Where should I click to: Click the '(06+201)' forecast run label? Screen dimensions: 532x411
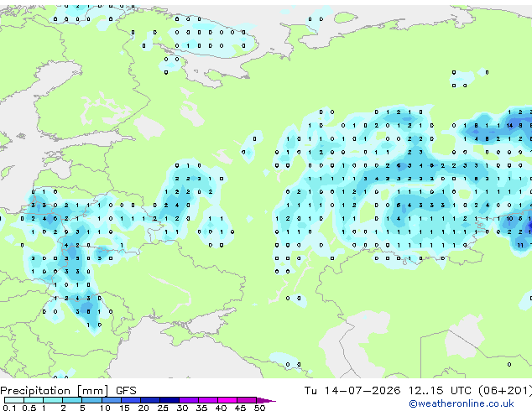(505, 391)
